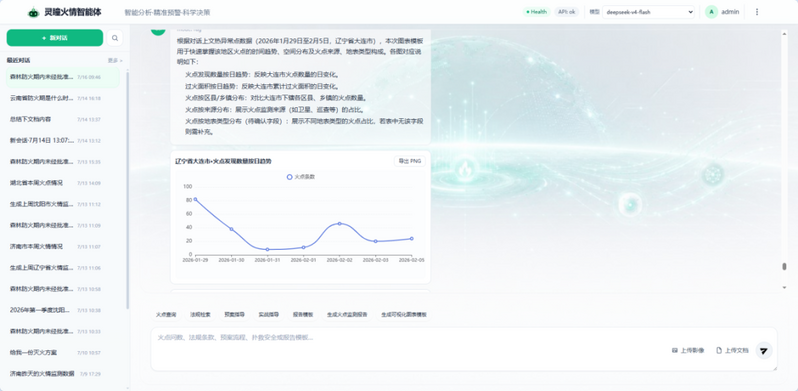Open conversation 生成上周沈阳市火情监...

[x=63, y=204]
